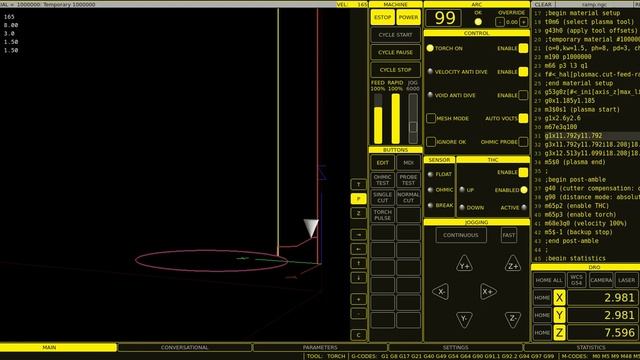Toggle Velocity Anti Dive enable checkbox

coord(523,72)
